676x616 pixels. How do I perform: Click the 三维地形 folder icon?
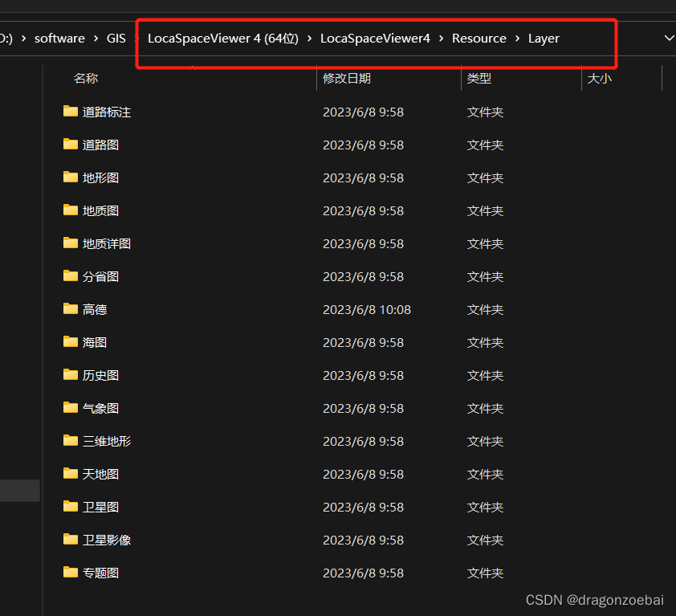(71, 440)
